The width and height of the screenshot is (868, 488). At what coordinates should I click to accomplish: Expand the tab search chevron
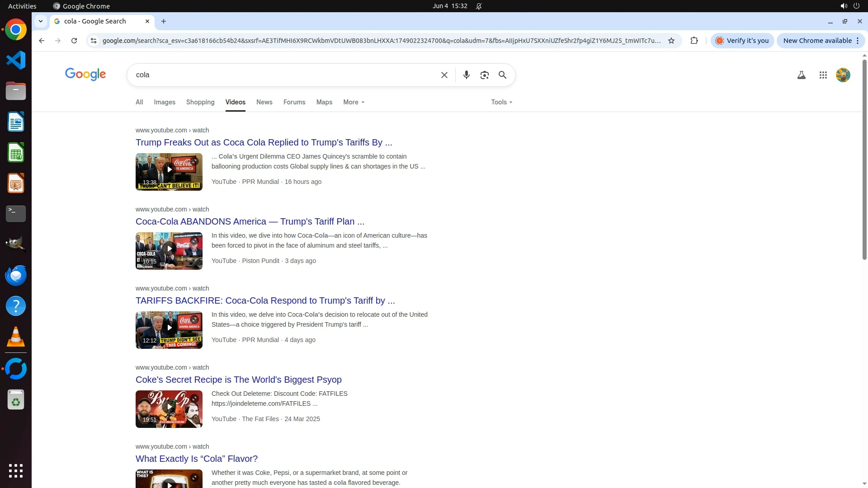coord(41,21)
